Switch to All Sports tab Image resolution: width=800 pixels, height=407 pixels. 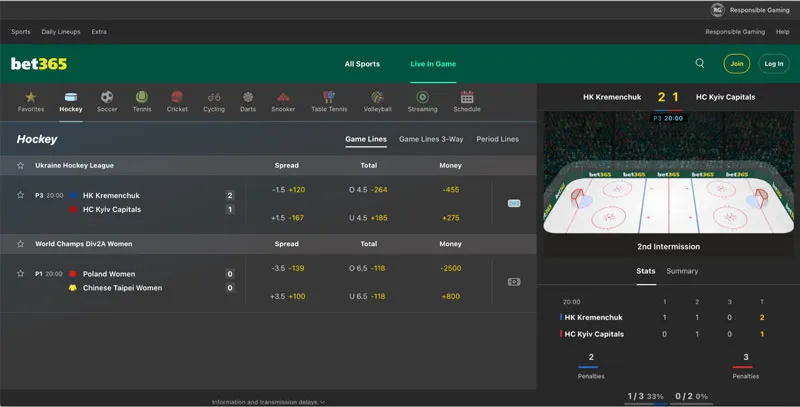click(x=362, y=64)
